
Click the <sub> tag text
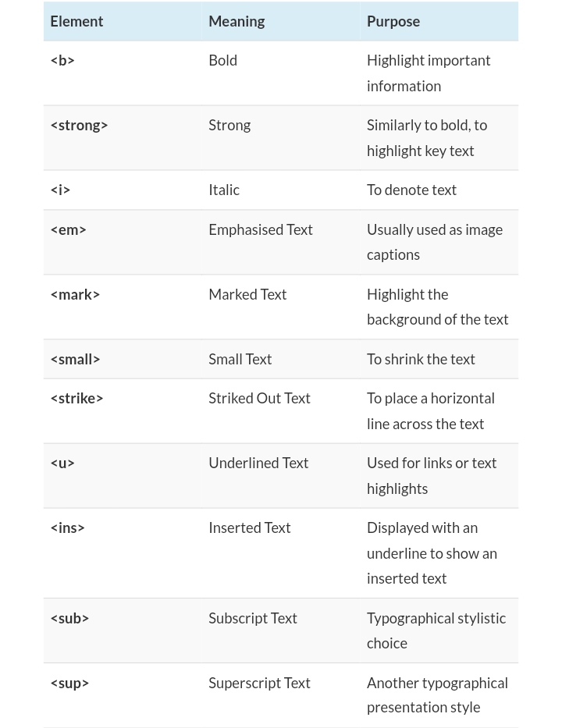point(69,618)
